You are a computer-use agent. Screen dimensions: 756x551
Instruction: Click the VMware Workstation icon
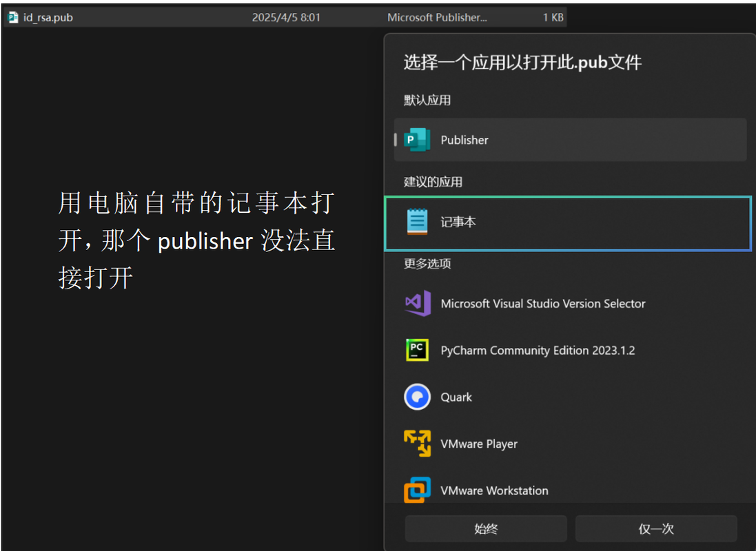[x=417, y=490]
